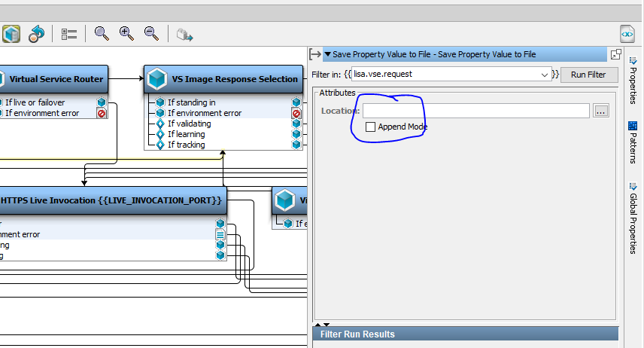644x348 pixels.
Task: Pop out the filter panel with undock icon
Action: tap(615, 54)
